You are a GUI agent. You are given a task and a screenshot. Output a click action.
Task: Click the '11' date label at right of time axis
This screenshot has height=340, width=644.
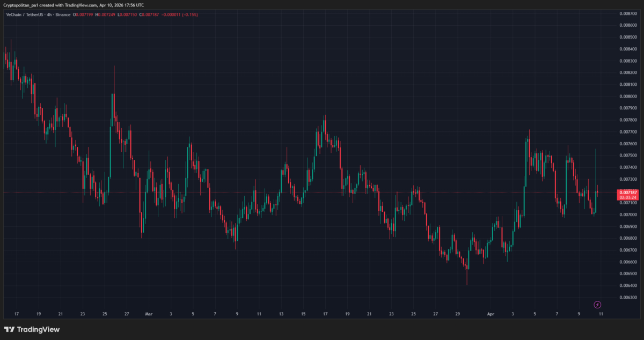(x=601, y=314)
